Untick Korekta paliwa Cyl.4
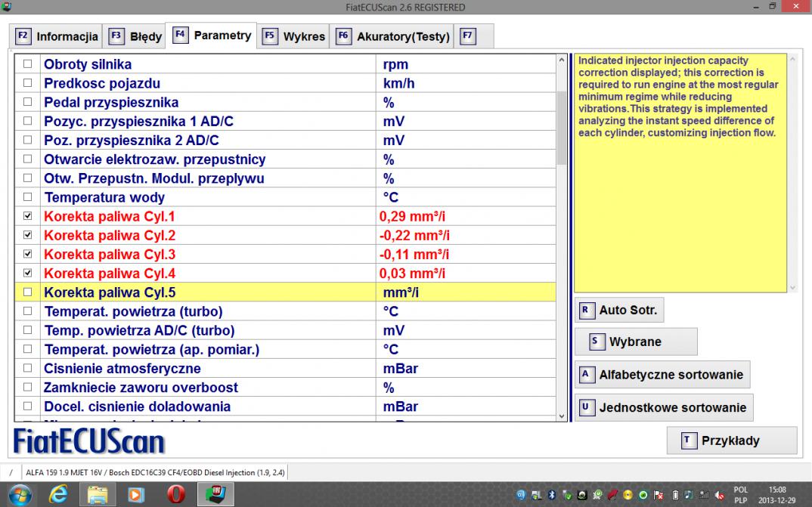 pyautogui.click(x=27, y=273)
